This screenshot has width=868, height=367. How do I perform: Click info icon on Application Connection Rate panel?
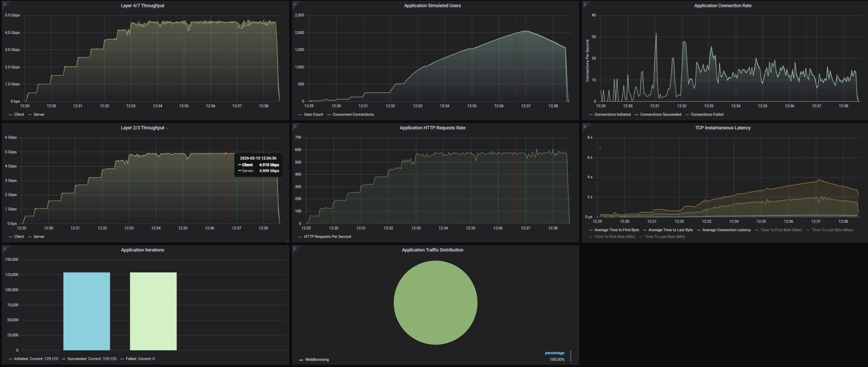[x=585, y=4]
